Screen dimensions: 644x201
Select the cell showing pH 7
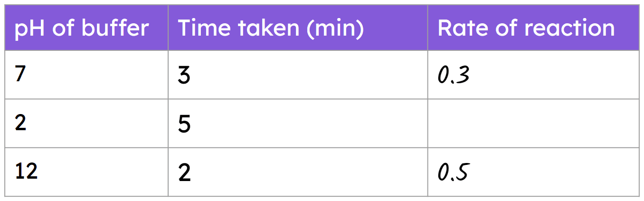(x=20, y=76)
